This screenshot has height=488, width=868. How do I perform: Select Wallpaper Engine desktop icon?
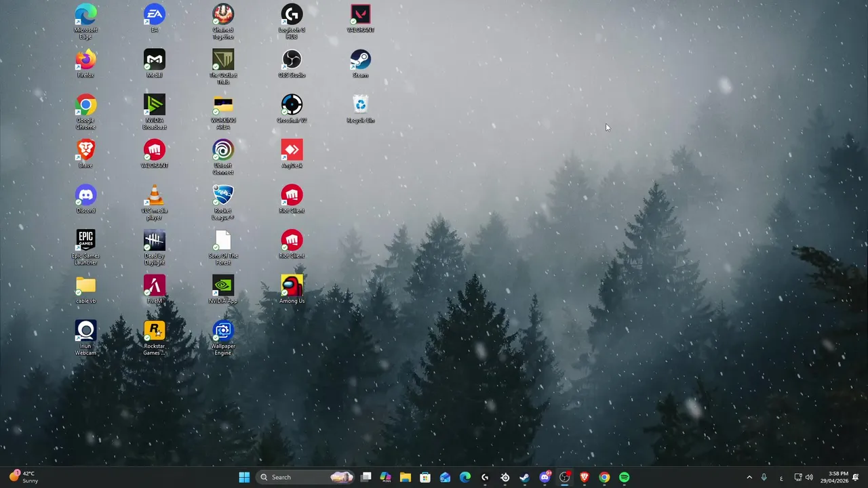[x=223, y=338]
